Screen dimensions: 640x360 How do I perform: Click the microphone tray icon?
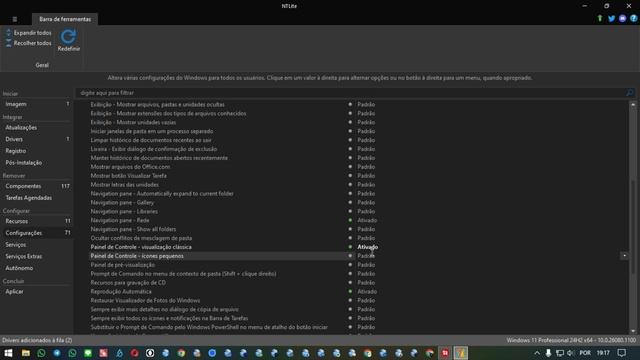point(548,353)
